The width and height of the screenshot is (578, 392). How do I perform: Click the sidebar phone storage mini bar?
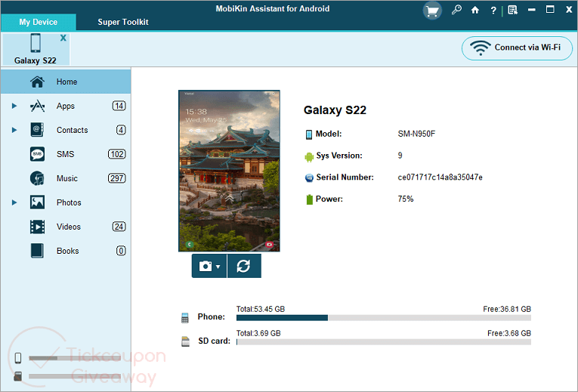point(75,358)
